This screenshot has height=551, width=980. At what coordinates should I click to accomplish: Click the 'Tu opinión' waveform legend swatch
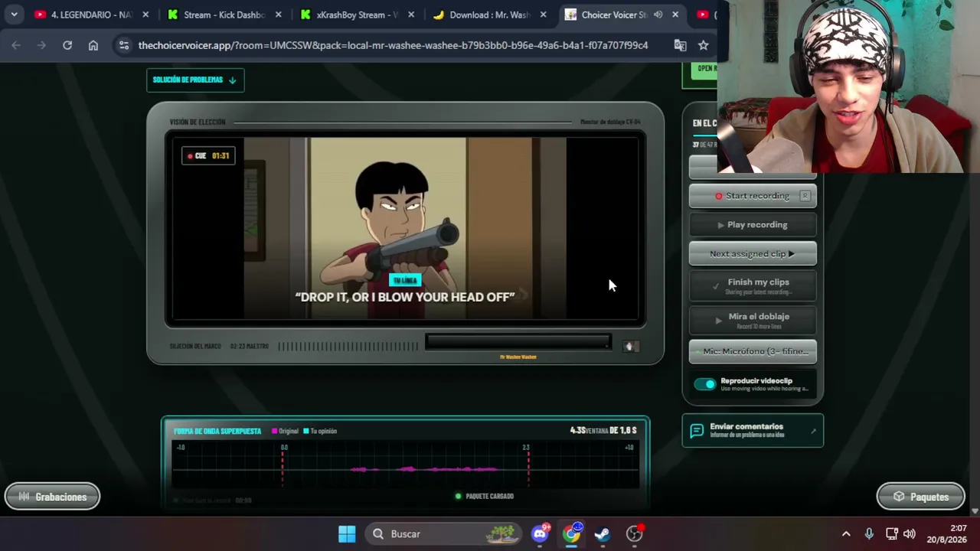pos(305,431)
